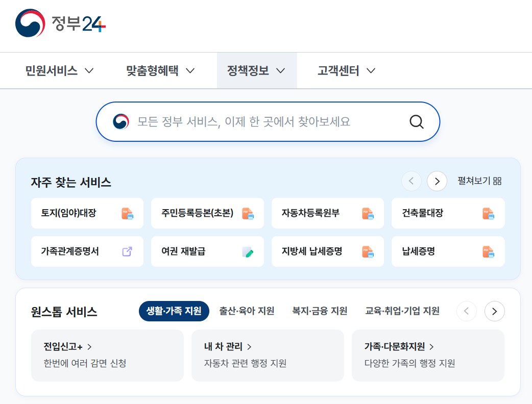Open the 맞춤형혜택 dropdown
Image resolution: width=532 pixels, height=404 pixels.
click(159, 71)
